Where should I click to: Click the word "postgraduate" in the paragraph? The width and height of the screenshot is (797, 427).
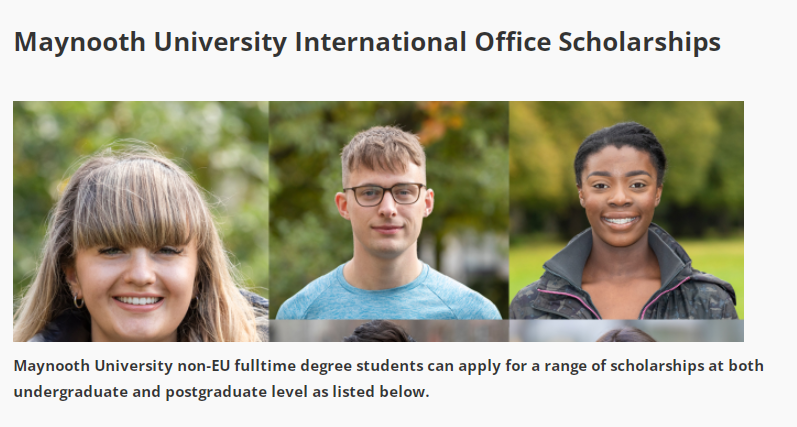[216, 392]
